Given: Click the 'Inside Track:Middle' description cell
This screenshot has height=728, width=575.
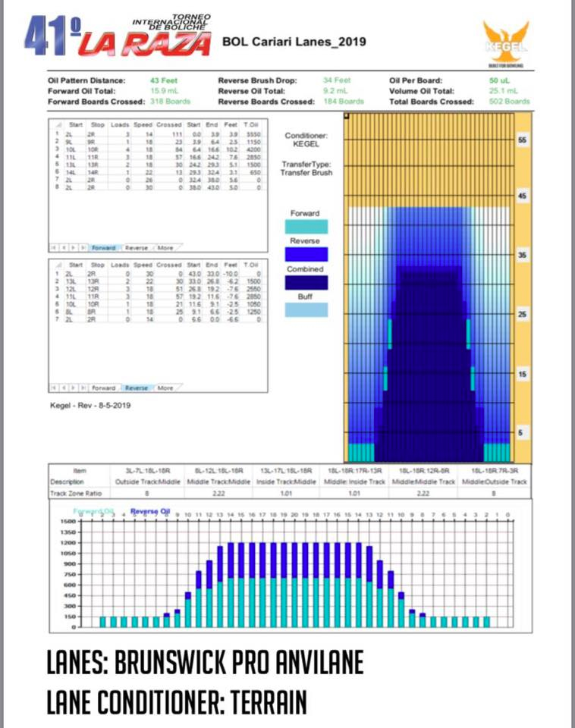Looking at the screenshot, I should click(286, 482).
